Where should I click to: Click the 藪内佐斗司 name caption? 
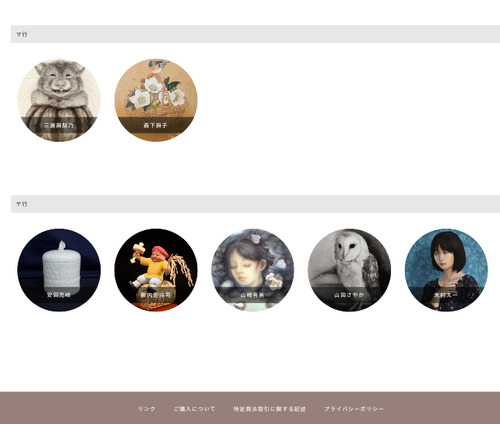point(155,295)
